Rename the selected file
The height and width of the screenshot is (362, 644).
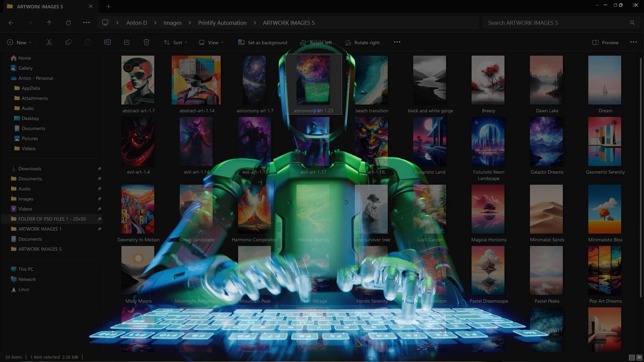107,42
